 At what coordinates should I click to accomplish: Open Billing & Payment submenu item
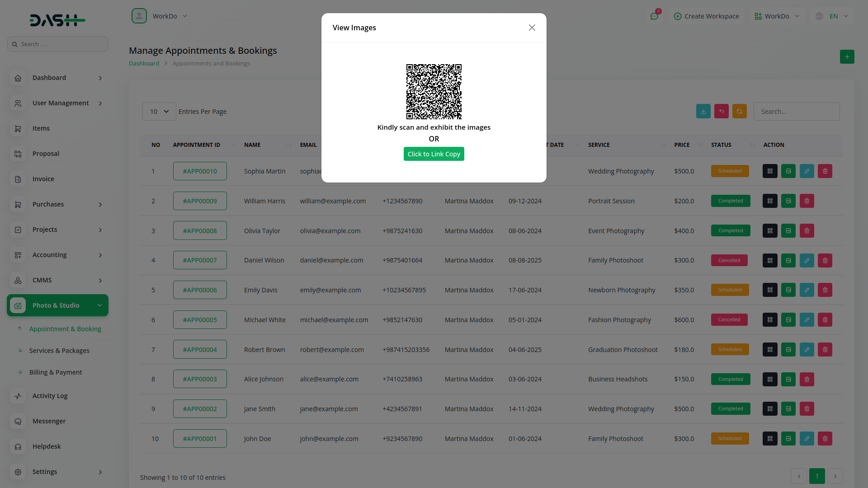pos(56,372)
